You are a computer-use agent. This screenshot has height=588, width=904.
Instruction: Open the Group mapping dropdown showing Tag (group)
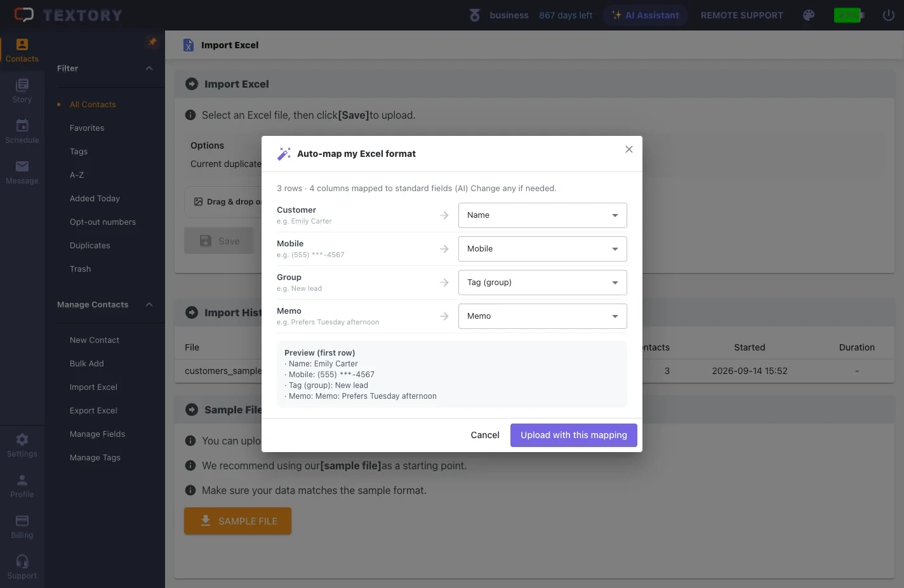[543, 283]
